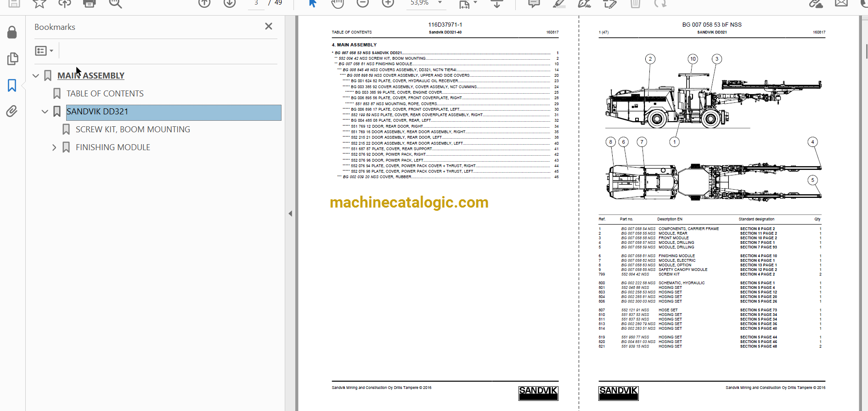Open the bookmarks options dropdown menu
This screenshot has width=868, height=411.
45,51
